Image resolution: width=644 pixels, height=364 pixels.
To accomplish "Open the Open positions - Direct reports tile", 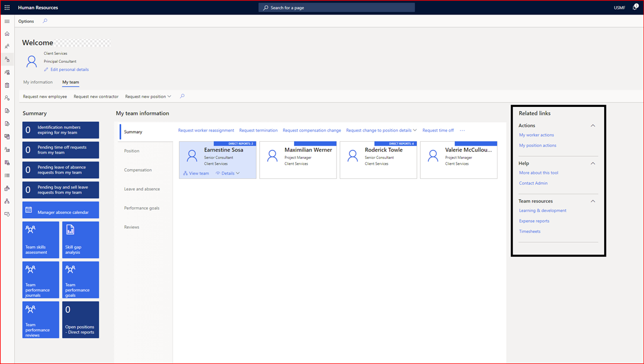I will tap(80, 319).
